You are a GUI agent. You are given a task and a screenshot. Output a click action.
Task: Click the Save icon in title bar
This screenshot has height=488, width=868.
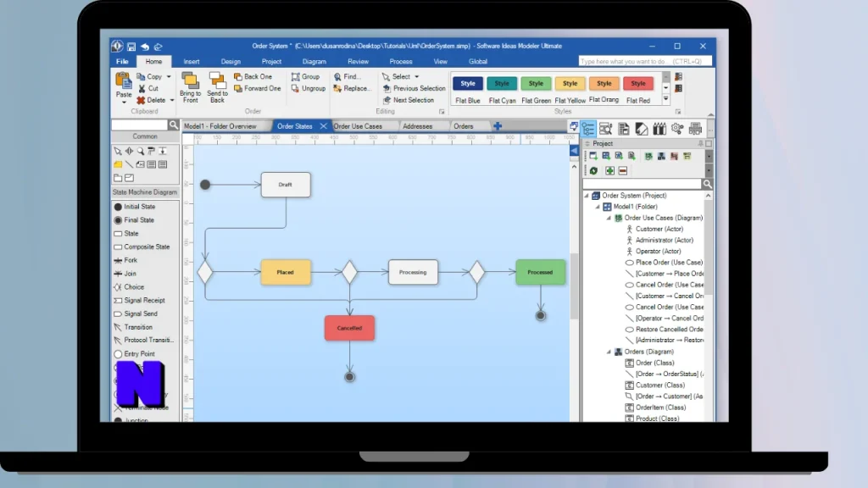[x=131, y=47]
